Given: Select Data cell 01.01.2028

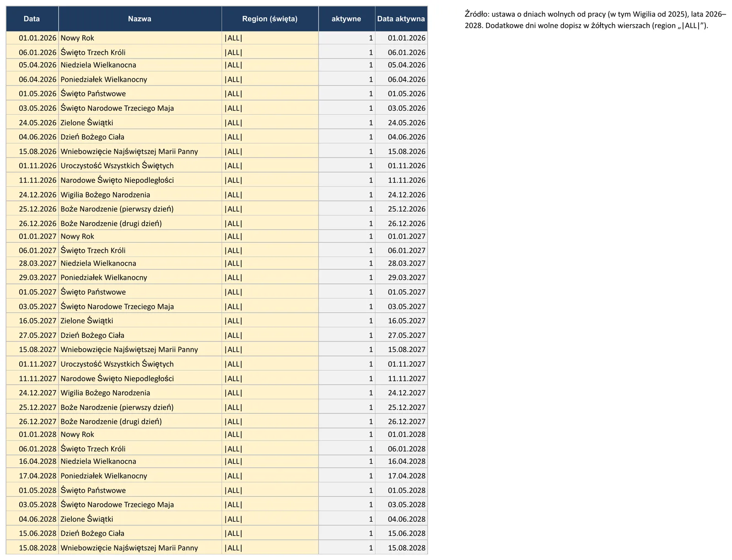Looking at the screenshot, I should tap(32, 434).
